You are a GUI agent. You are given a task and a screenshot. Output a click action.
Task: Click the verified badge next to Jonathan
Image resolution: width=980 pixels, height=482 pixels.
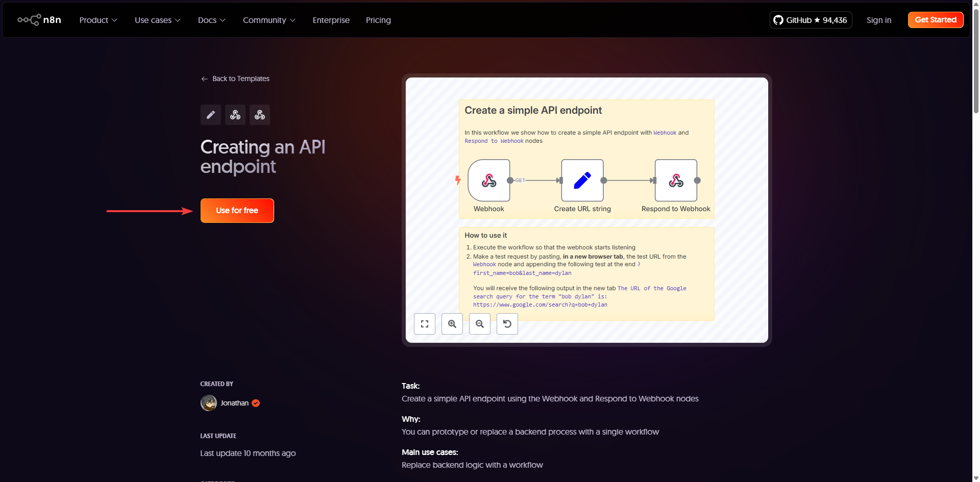(256, 403)
